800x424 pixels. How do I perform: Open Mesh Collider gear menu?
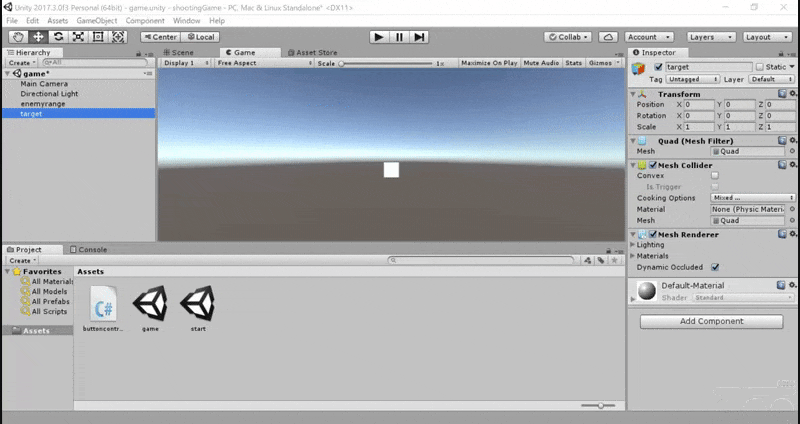(792, 165)
